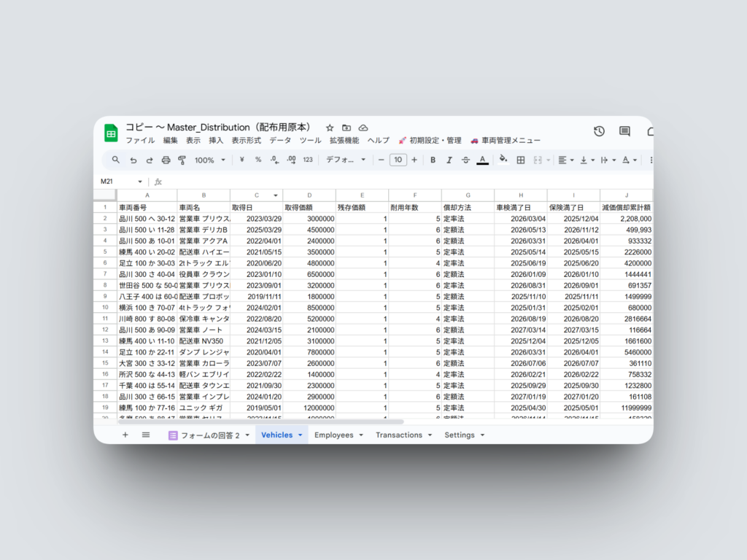The width and height of the screenshot is (747, 560).
Task: Toggle bold formatting
Action: pyautogui.click(x=433, y=160)
